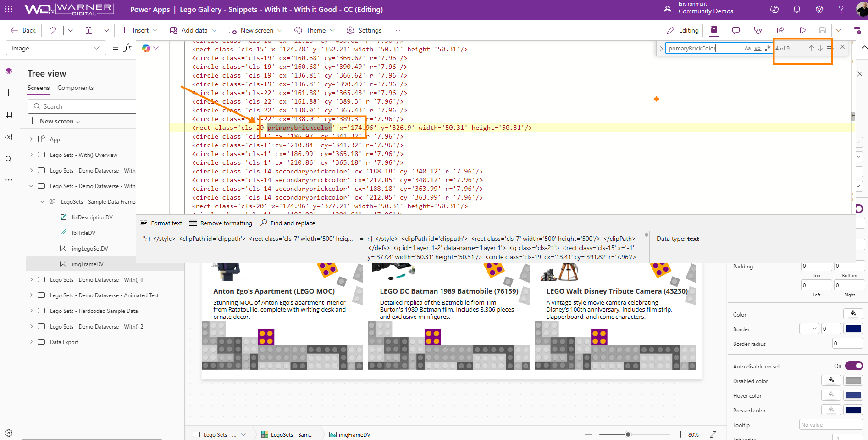Screen dimensions: 868x440
Task: Go to next find match
Action: pos(820,48)
